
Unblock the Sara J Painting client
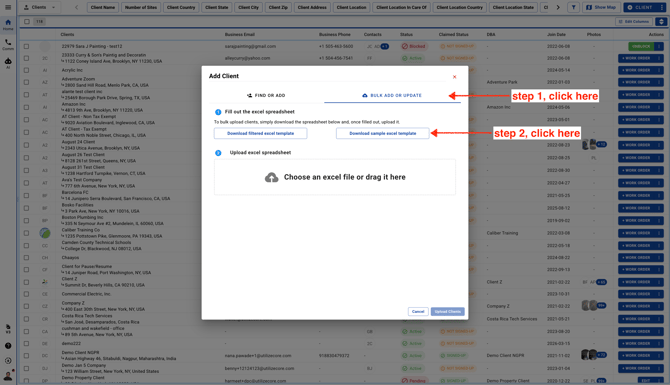pos(641,46)
